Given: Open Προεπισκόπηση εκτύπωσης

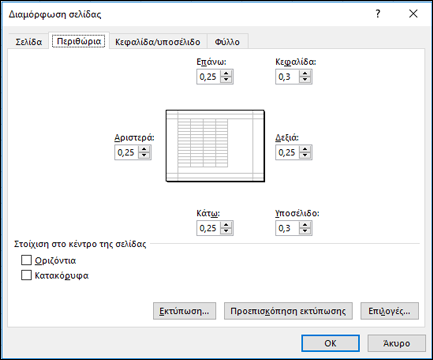Looking at the screenshot, I should 288,311.
